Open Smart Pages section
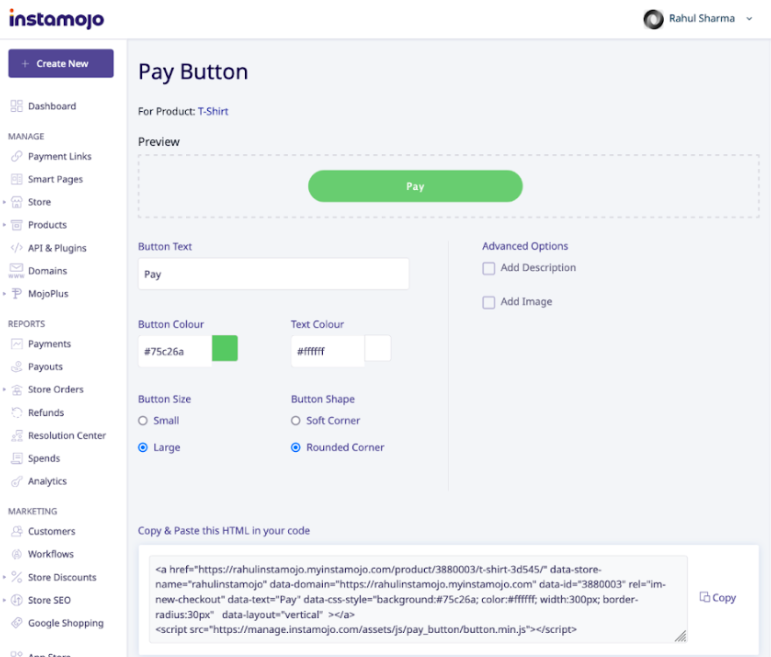The image size is (771, 657). 56,179
